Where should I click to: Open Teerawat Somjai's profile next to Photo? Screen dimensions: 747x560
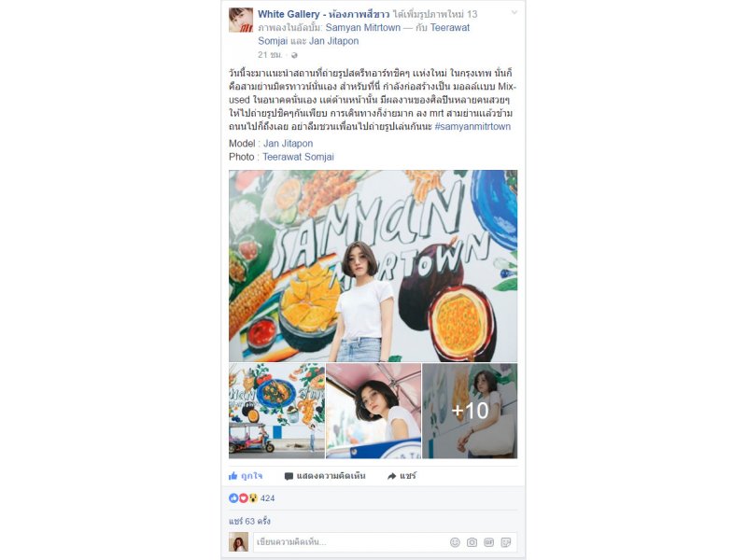298,157
